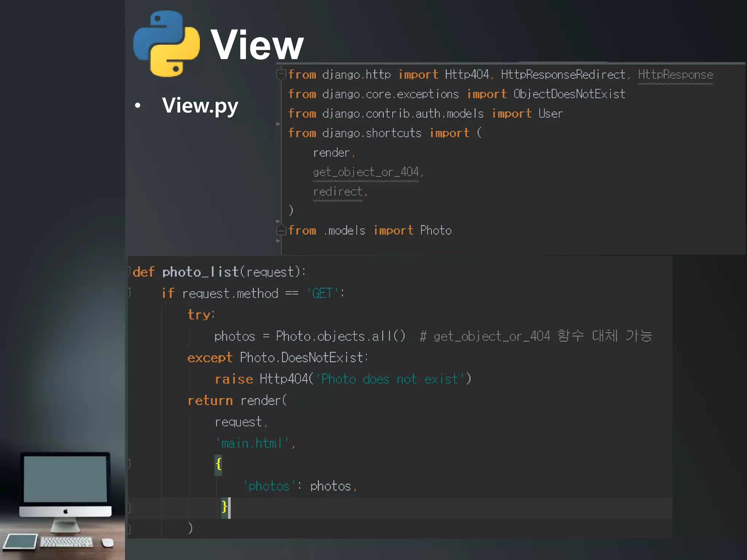747x560 pixels.
Task: Click the highlighted opening curly brace
Action: tap(218, 465)
